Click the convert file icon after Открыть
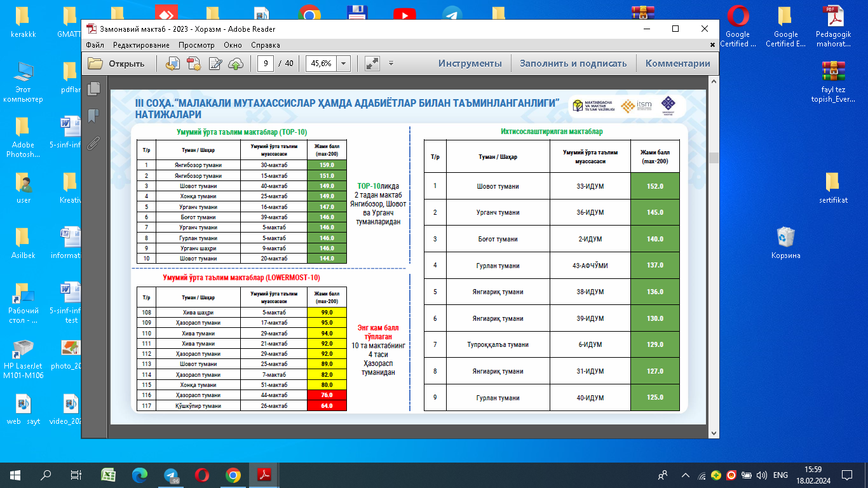This screenshot has width=868, height=488. point(172,64)
